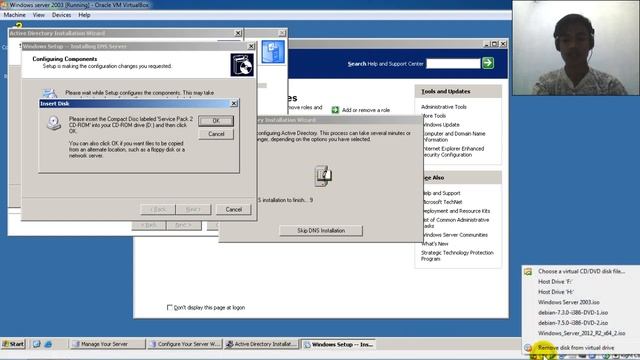Maximize the Manage Your Server window
Image resolution: width=640 pixels, height=360 pixels.
click(494, 44)
